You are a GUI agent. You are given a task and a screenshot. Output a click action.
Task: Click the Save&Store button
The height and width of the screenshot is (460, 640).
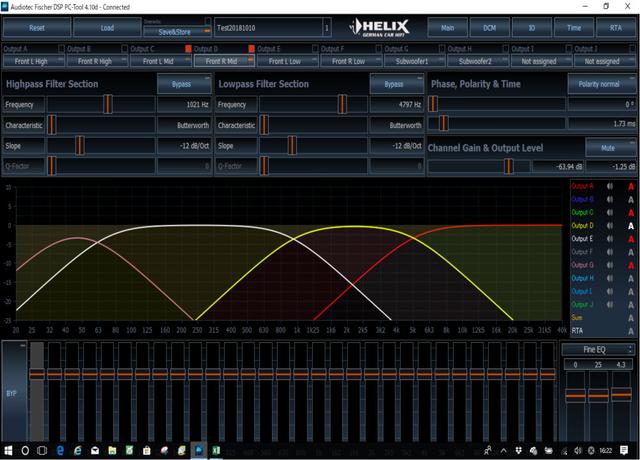coord(177,32)
